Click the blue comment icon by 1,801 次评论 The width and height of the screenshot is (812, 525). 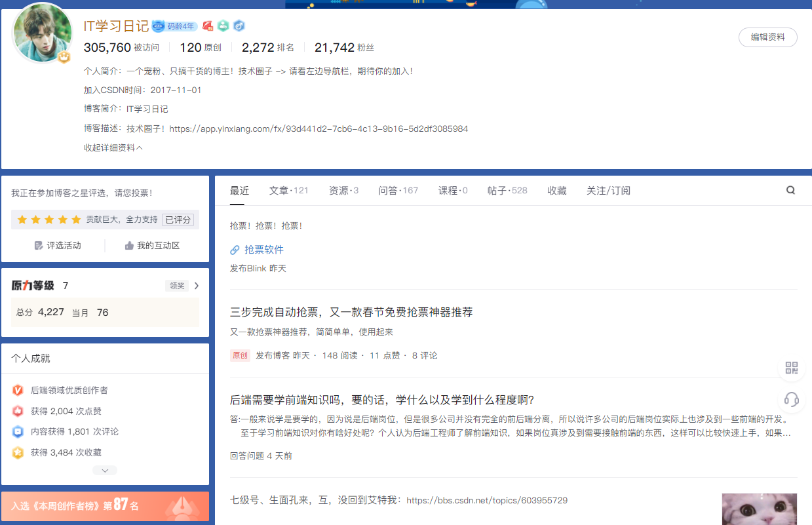(x=18, y=431)
